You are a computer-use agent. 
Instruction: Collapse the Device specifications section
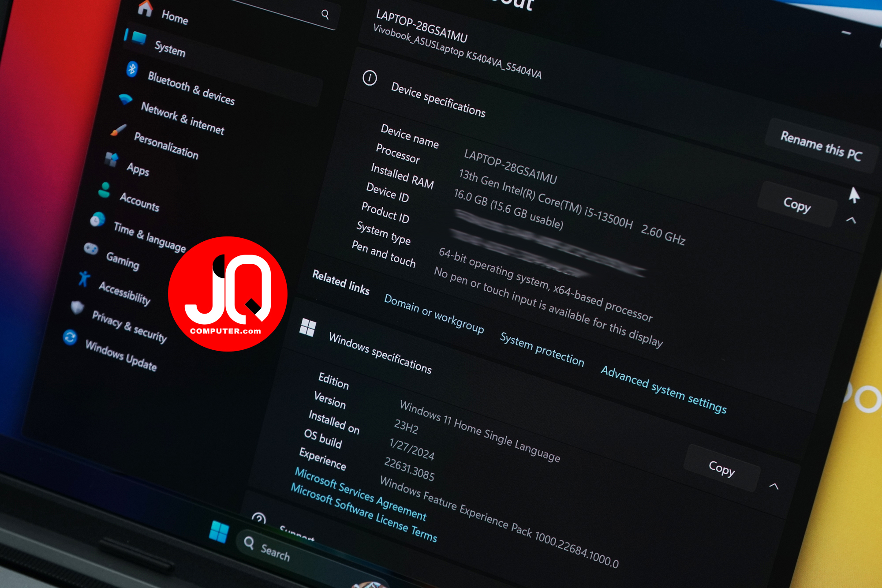(x=851, y=220)
